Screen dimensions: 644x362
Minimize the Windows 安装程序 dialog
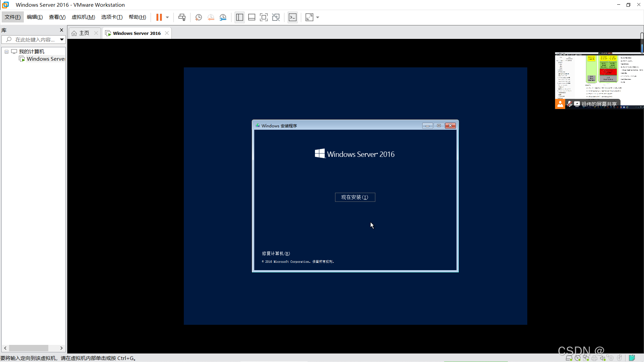pyautogui.click(x=427, y=126)
